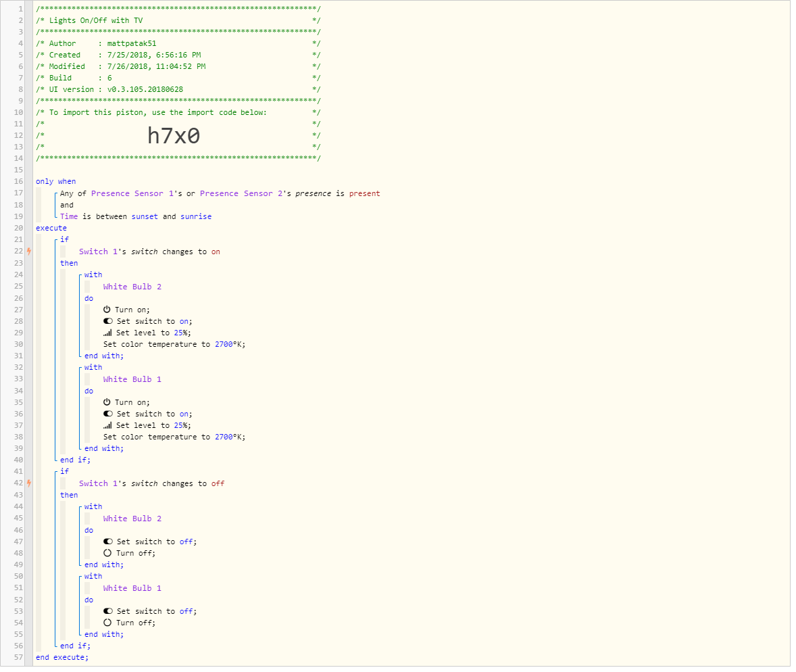Click the red 'on' value on line 22
The image size is (796, 672).
(x=216, y=251)
